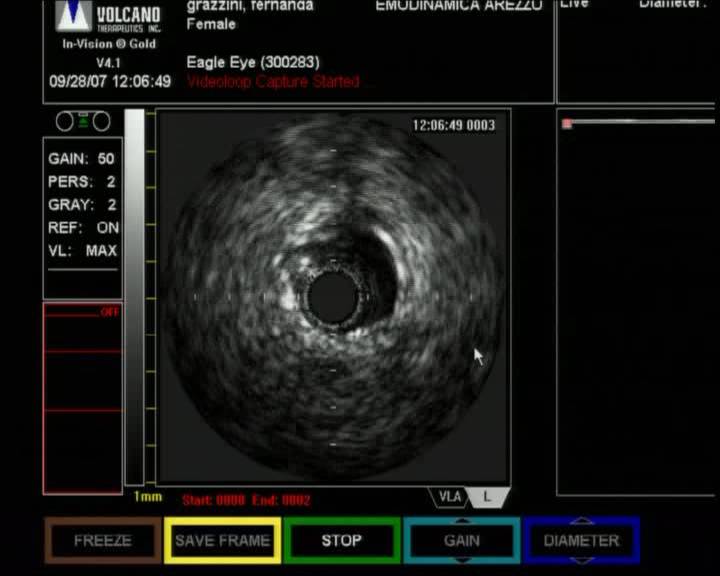Screen dimensions: 720x576
Task: Decrease diameter with the DIAMETER down arrow
Action: tap(581, 558)
